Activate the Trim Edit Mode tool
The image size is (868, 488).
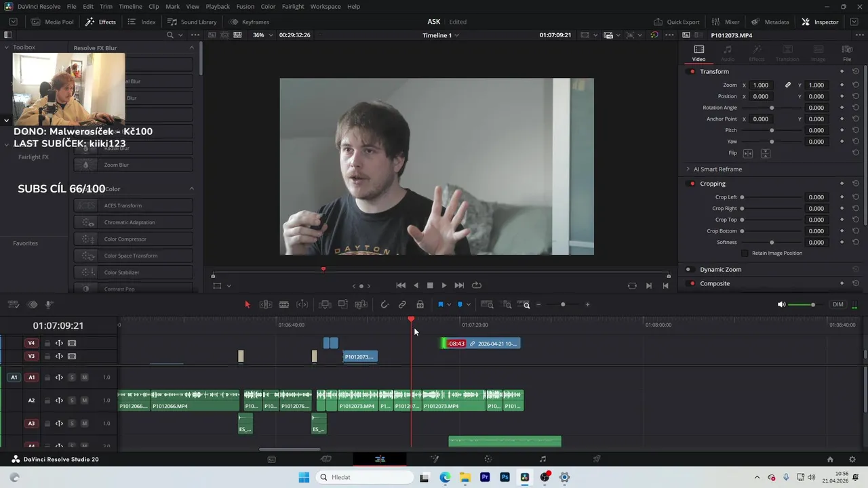[266, 305]
